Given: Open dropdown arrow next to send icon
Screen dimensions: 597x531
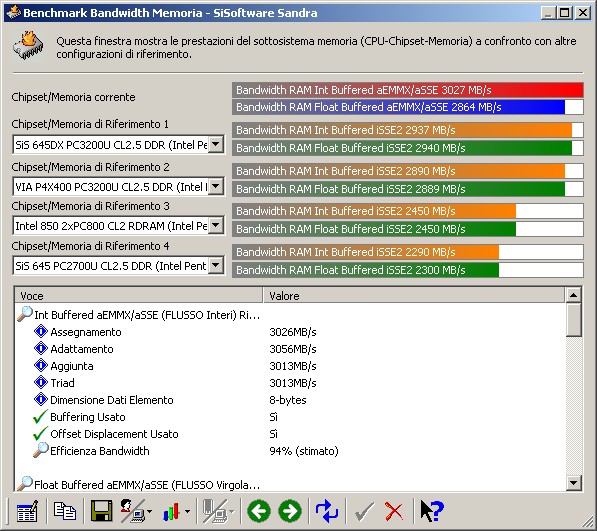Looking at the screenshot, I should click(149, 512).
